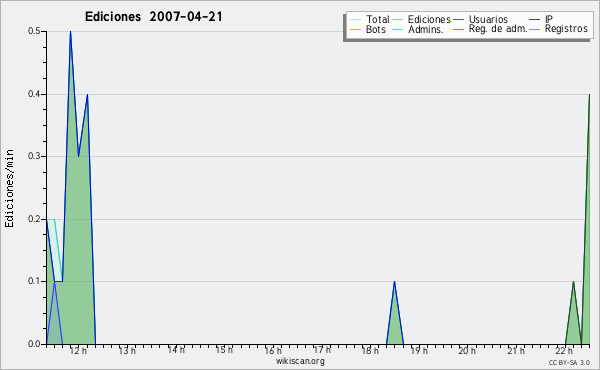Viewport: 600px width, 370px height.
Task: Select the 'Reg. de adm.' legend label
Action: 498,29
